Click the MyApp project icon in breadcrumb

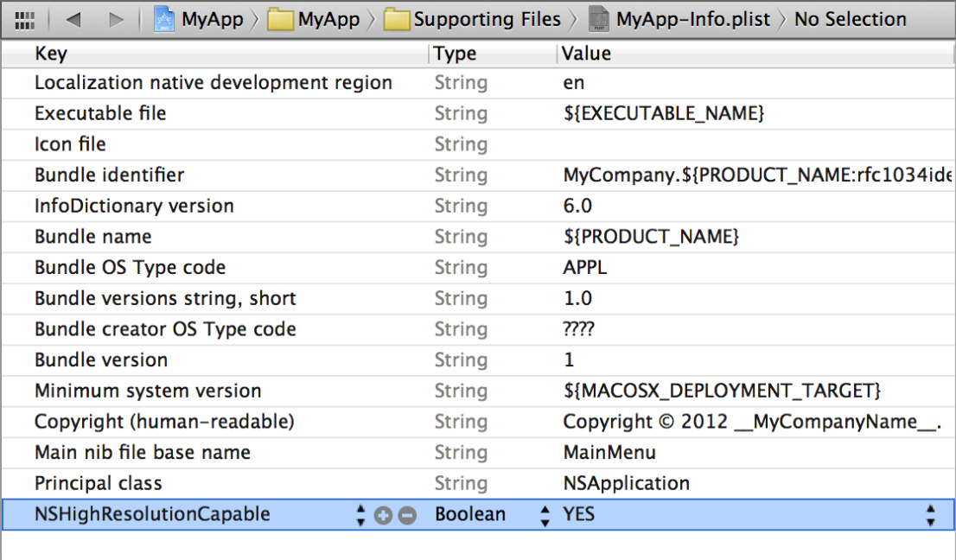(165, 19)
